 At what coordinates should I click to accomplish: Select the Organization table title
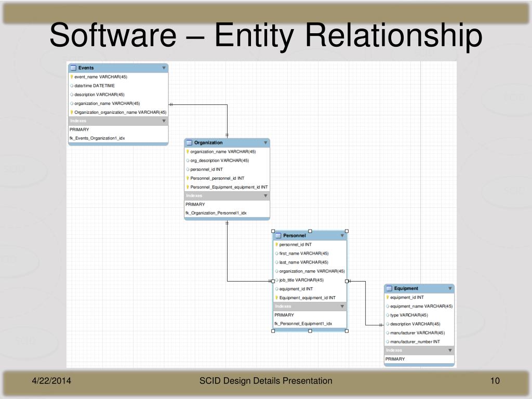click(208, 142)
